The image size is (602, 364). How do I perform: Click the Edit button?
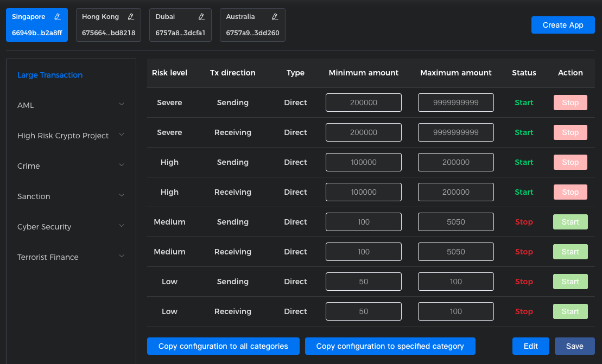pos(530,346)
